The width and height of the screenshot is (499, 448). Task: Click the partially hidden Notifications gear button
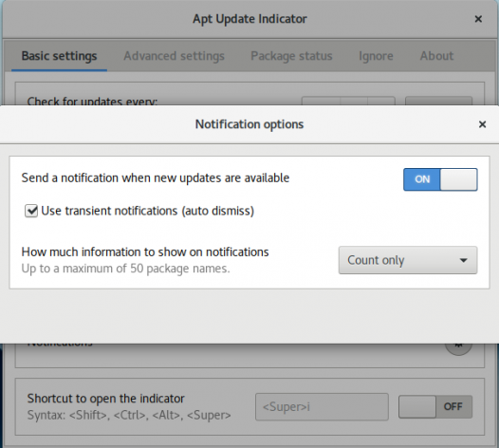coord(458,349)
